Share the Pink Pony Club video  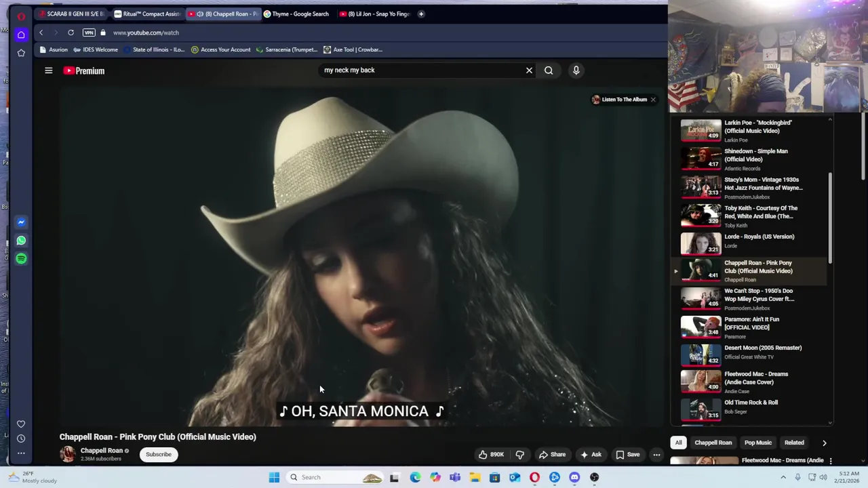click(x=552, y=455)
